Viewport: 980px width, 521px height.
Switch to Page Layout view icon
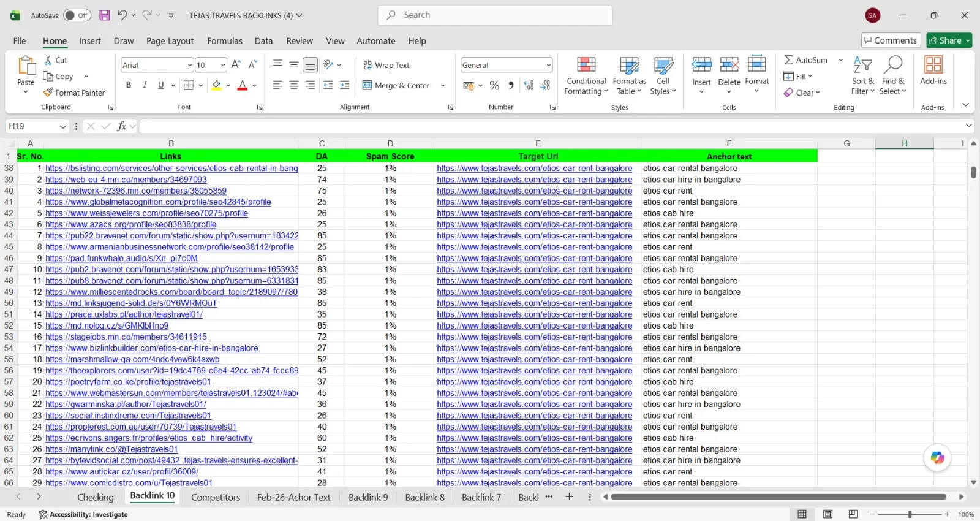click(827, 514)
